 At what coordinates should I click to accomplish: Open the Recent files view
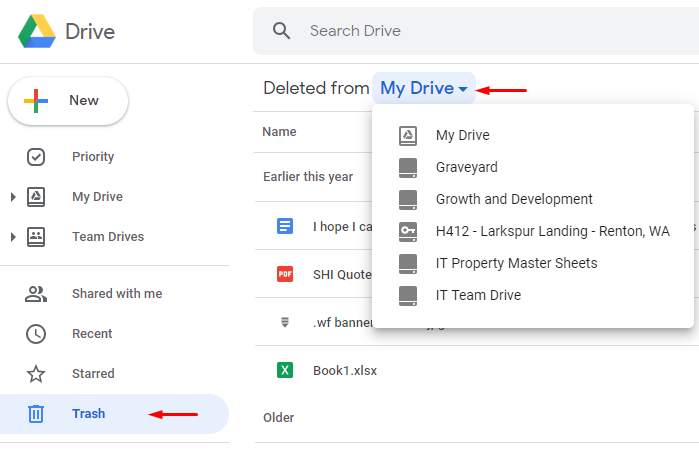pos(92,334)
